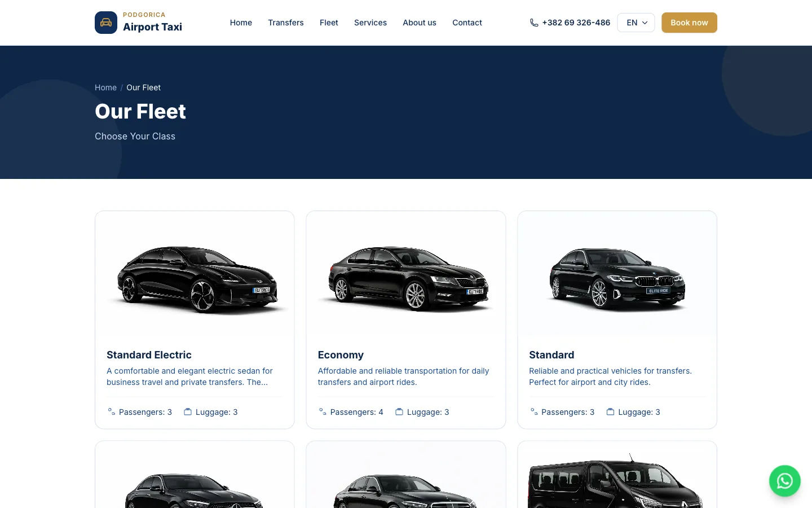Open Services menu item
This screenshot has width=812, height=508.
click(x=370, y=23)
